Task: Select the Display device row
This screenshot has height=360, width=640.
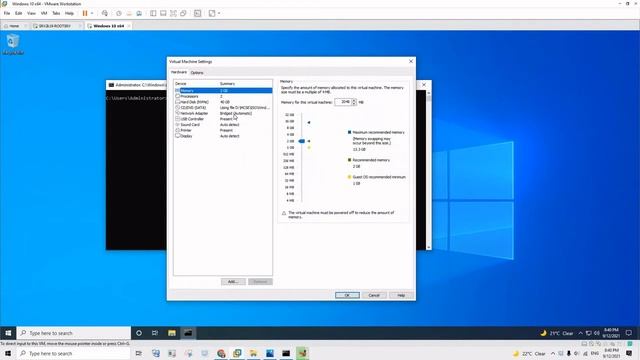Action: tap(223, 136)
